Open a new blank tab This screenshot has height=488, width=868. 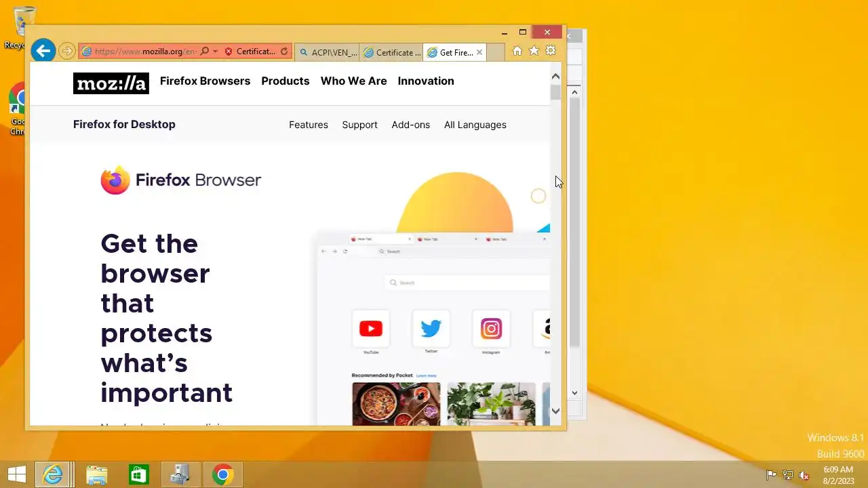(496, 52)
